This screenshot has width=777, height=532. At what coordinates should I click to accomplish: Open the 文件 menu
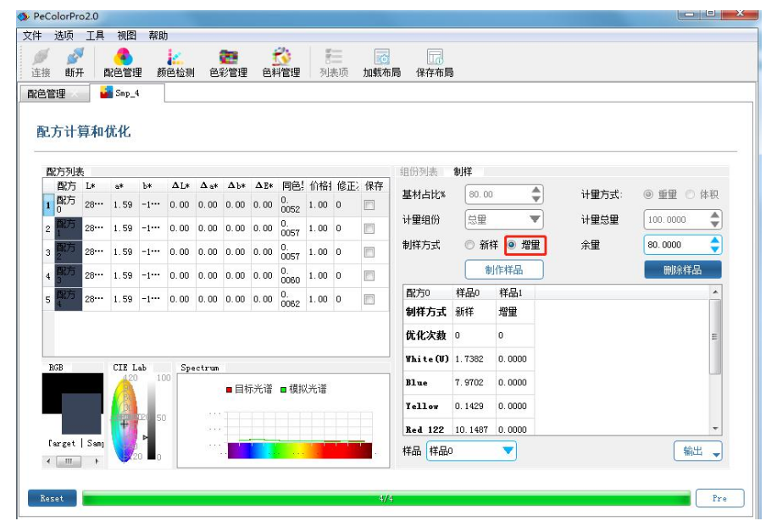(x=31, y=36)
